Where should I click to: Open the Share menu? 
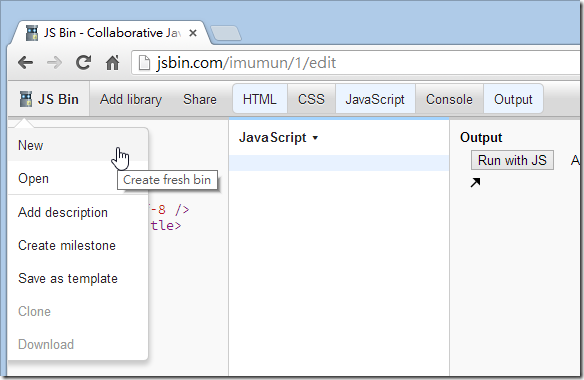(200, 99)
